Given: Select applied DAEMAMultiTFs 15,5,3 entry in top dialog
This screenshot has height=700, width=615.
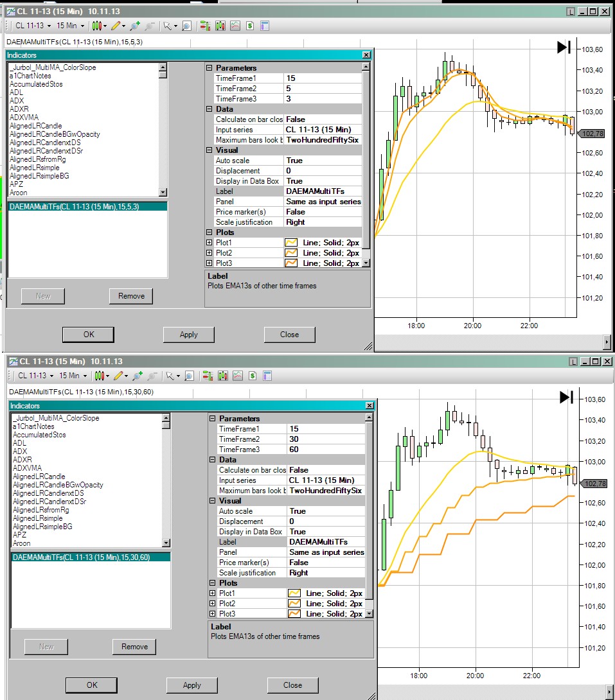Looking at the screenshot, I should click(x=87, y=207).
